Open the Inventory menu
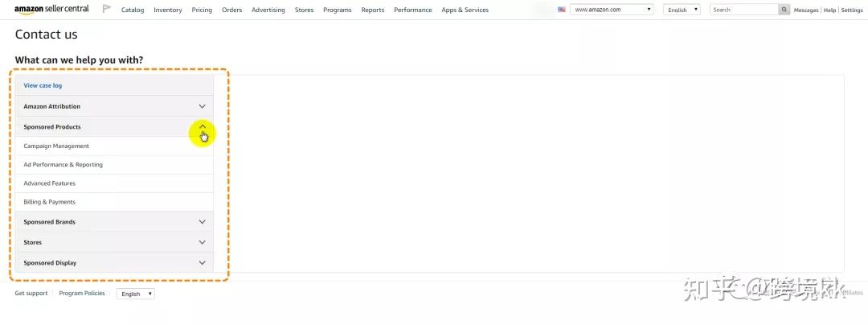The image size is (868, 325). coord(168,10)
